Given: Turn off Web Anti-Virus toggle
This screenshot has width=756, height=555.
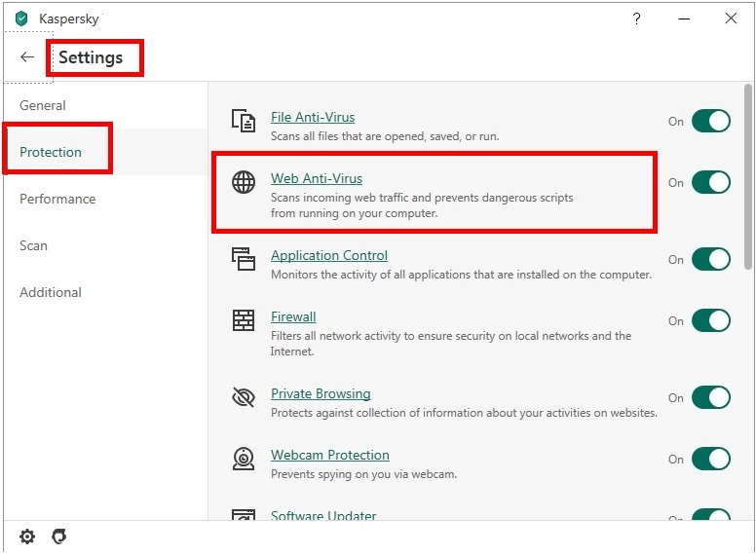Looking at the screenshot, I should 710,183.
